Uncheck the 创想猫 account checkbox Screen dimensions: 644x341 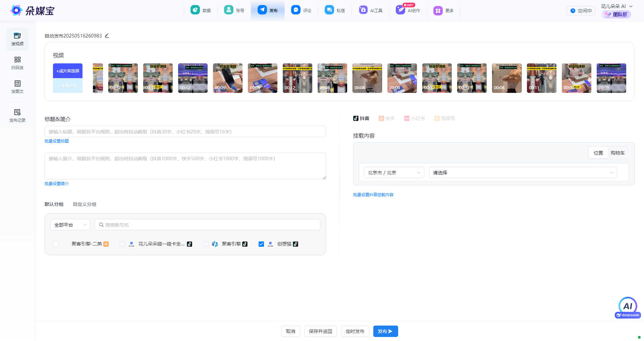[261, 244]
